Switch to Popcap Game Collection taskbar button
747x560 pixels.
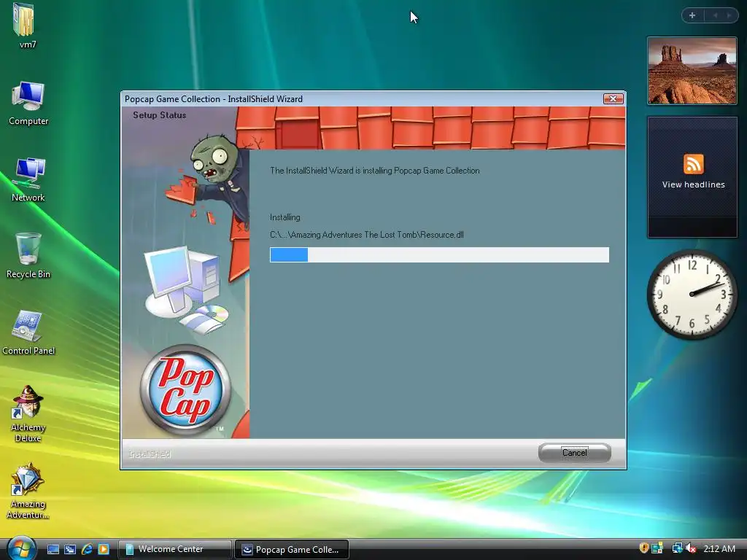click(292, 549)
